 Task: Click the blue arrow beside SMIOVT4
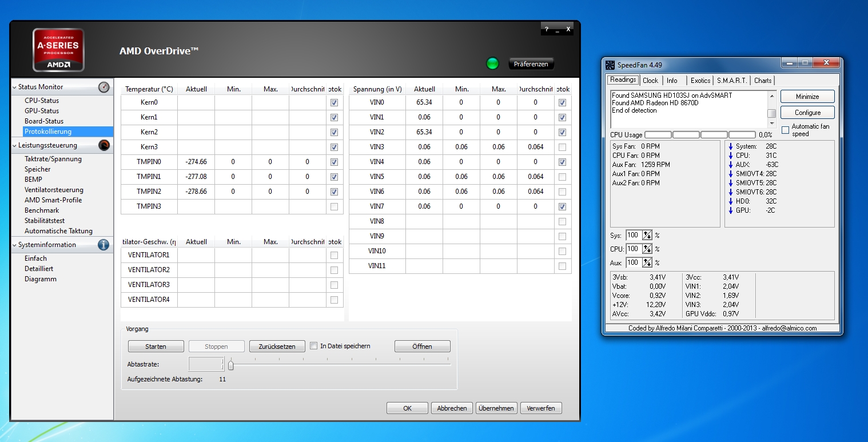click(x=731, y=174)
